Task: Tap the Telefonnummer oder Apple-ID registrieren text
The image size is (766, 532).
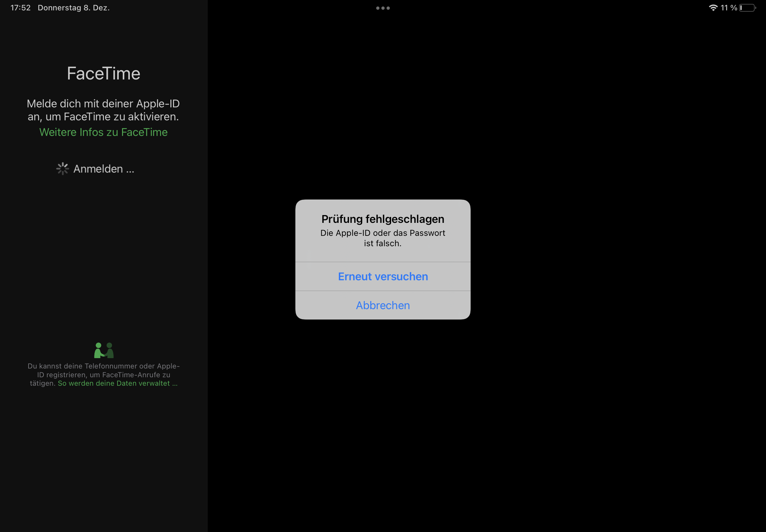Action: pyautogui.click(x=104, y=370)
